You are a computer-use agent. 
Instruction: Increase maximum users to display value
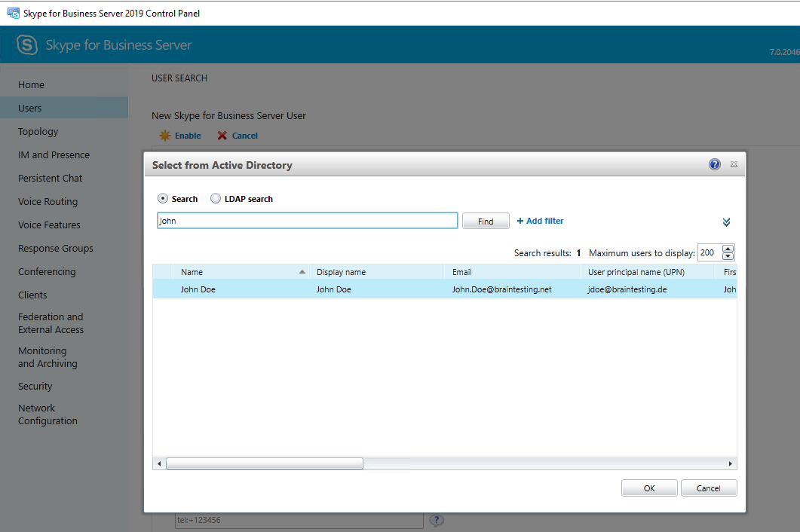coord(728,249)
